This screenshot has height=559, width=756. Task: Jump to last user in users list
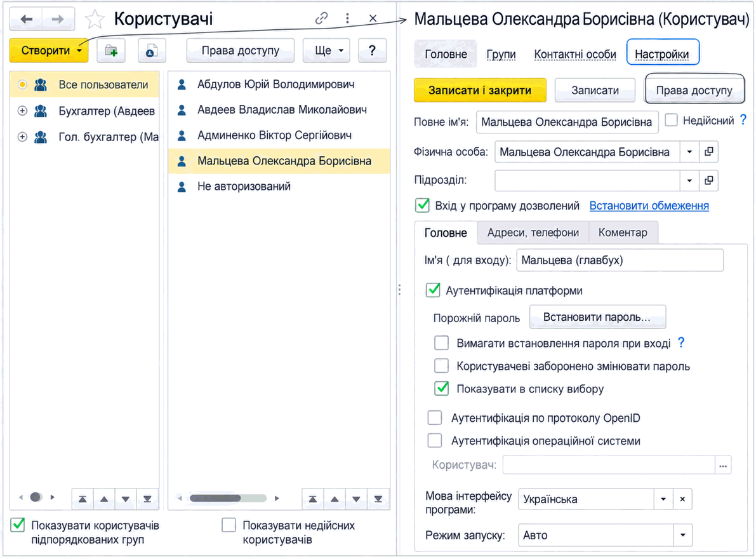(x=378, y=499)
